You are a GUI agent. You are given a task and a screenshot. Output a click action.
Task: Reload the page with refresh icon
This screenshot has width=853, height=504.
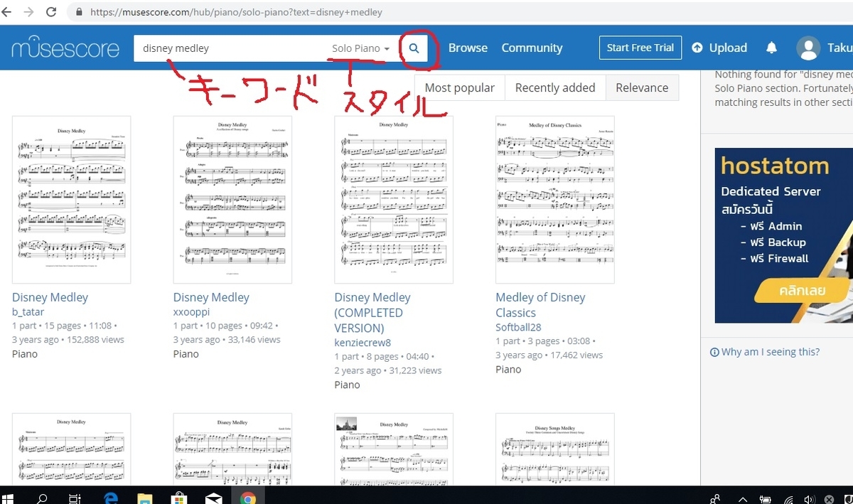point(51,12)
